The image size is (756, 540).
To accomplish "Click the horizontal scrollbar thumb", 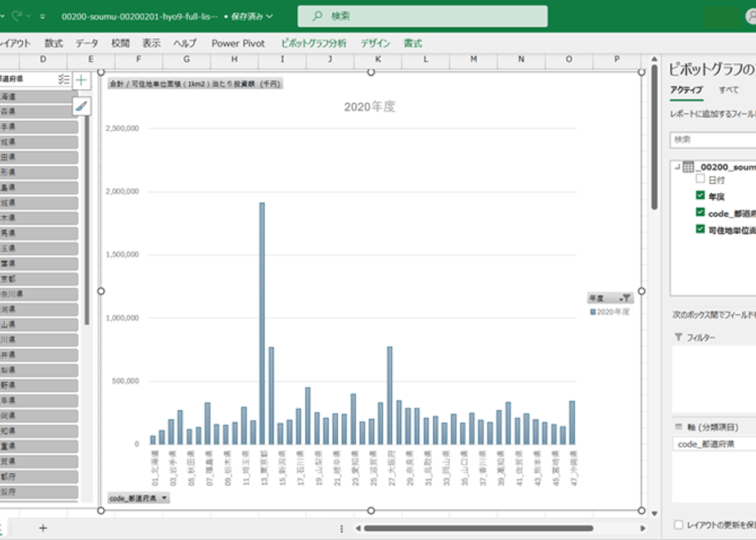I will pyautogui.click(x=479, y=529).
